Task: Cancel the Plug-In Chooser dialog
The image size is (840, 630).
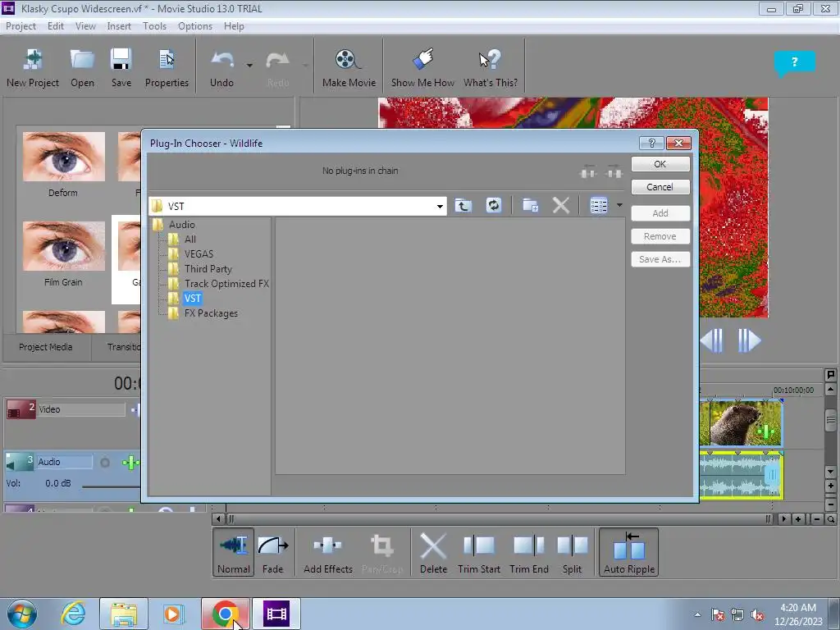Action: (660, 187)
